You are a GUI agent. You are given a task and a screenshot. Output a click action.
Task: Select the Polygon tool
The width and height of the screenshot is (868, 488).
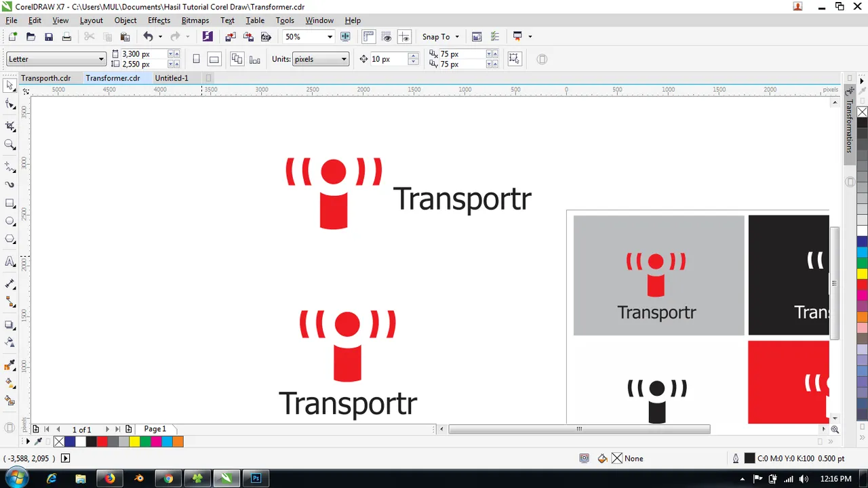(10, 239)
